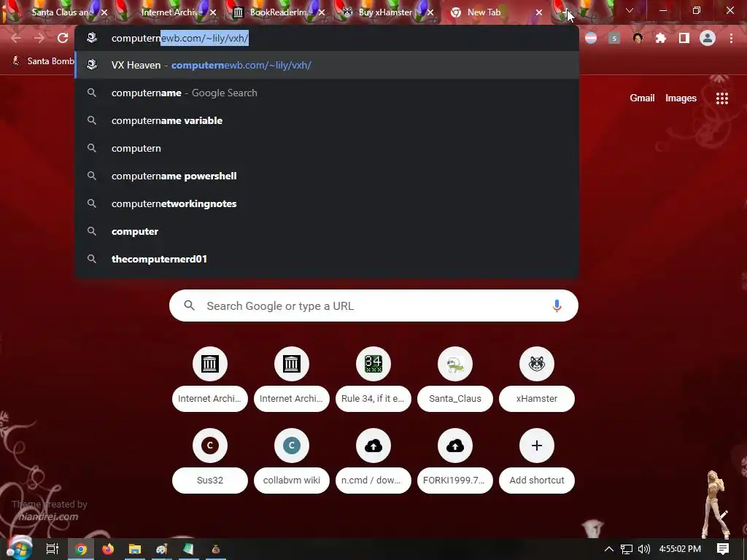
Task: Click the gray S extension icon
Action: [614, 38]
